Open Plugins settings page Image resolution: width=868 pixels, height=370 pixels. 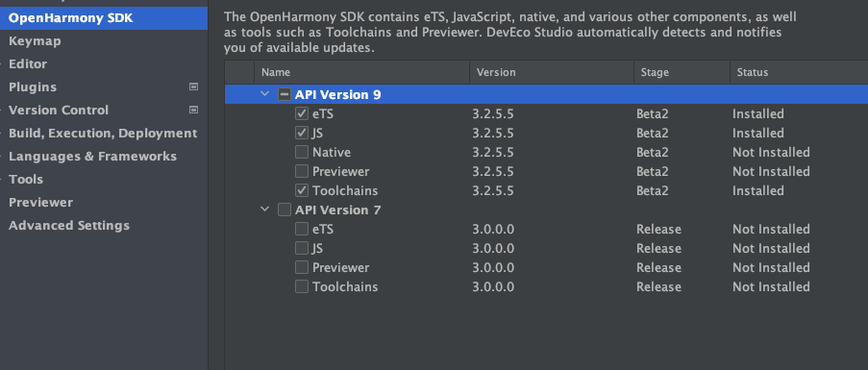(32, 87)
